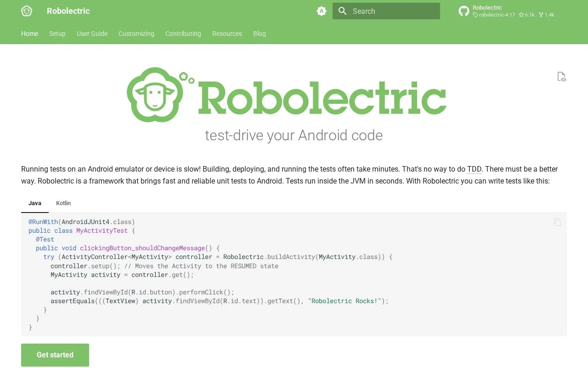Click MyActivityTest class name in the code
588x368 pixels.
click(102, 230)
